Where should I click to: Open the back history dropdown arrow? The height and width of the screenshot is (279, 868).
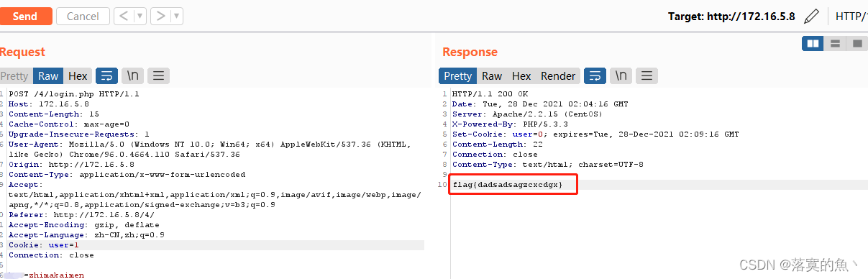(x=140, y=16)
